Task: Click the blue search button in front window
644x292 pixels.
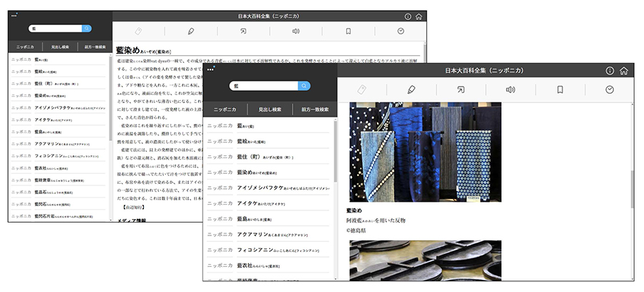Action: [x=304, y=86]
